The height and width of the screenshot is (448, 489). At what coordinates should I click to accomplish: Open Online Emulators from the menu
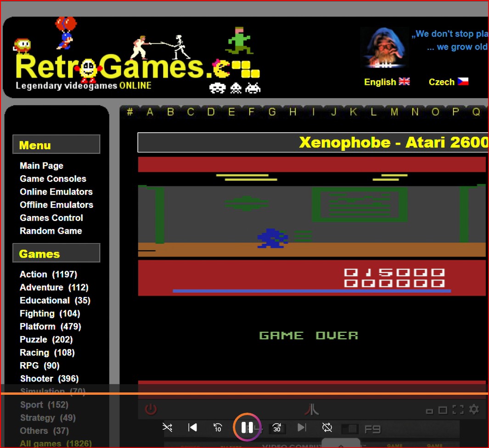click(x=56, y=192)
